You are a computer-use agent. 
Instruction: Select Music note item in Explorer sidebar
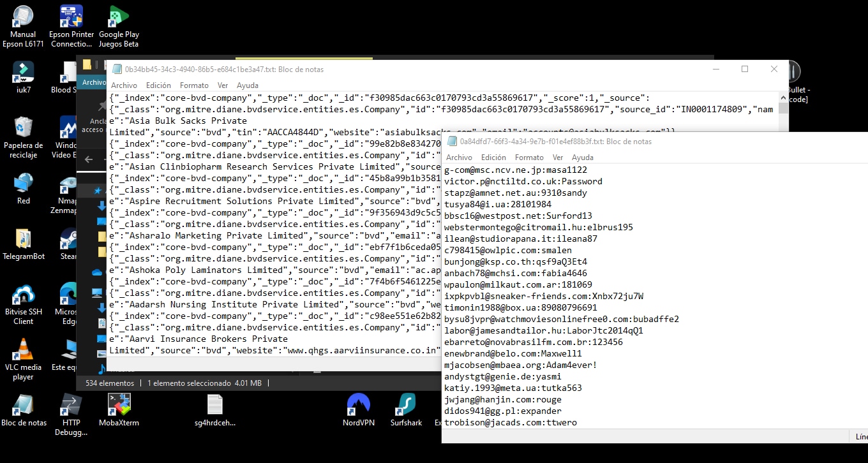(x=101, y=369)
